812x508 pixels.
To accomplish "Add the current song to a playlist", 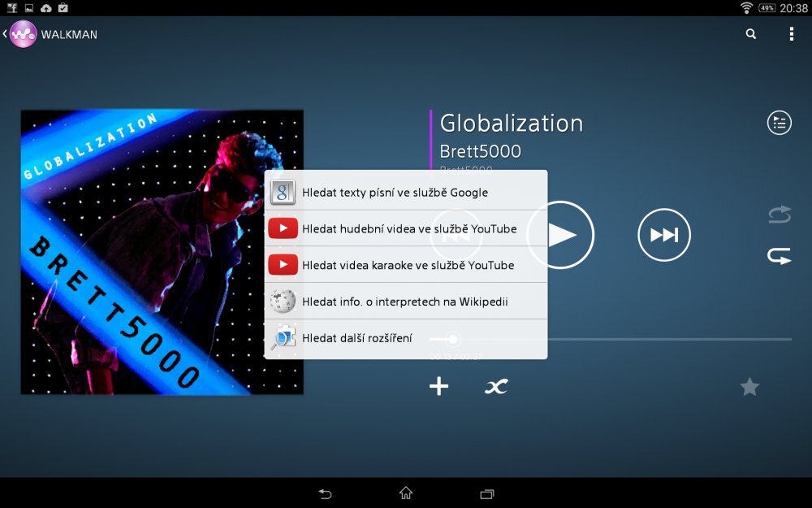I will coord(438,386).
